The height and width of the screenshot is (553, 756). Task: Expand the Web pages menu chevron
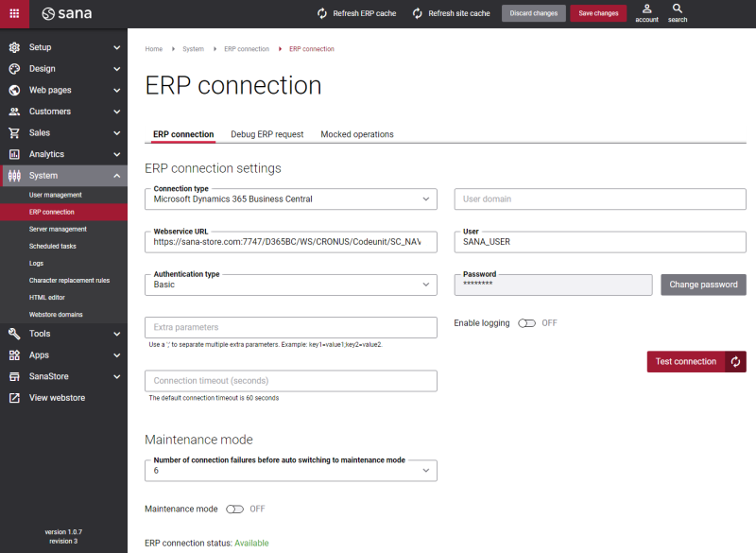(x=116, y=90)
